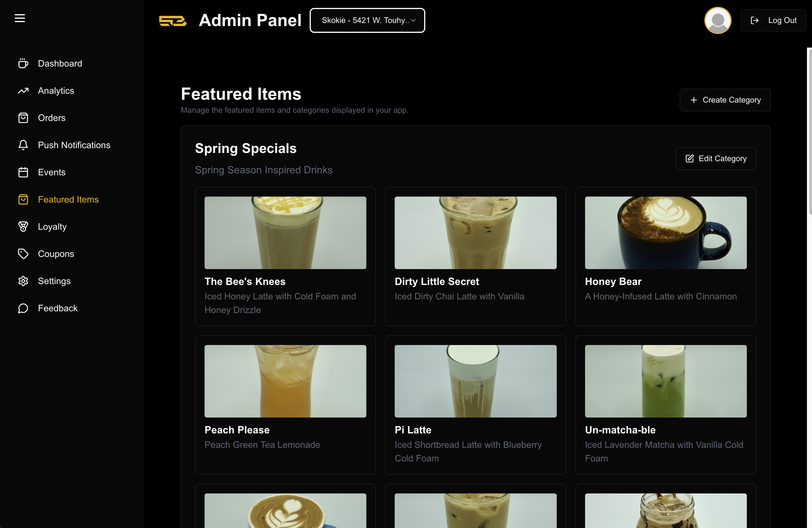Viewport: 812px width, 528px height.
Task: Click the Loyalty medal icon
Action: click(x=23, y=227)
